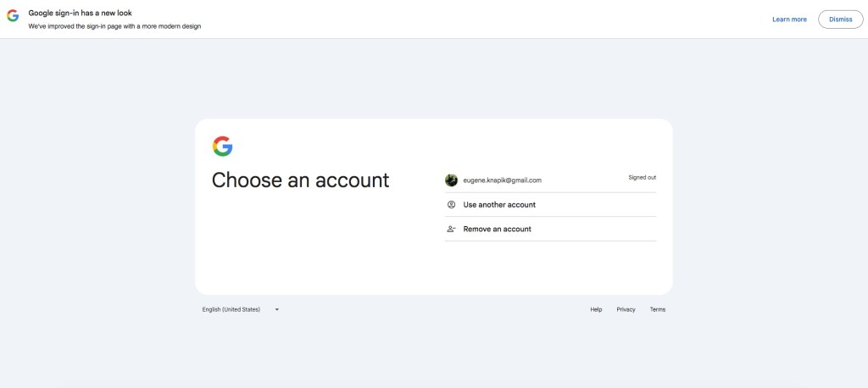Click the language dropdown arrow
The image size is (868, 388).
tap(276, 309)
